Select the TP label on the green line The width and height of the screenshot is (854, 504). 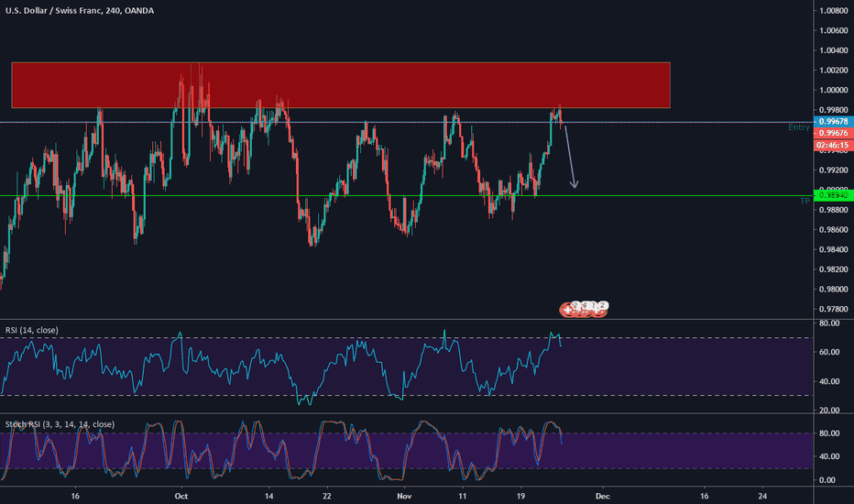pos(805,201)
